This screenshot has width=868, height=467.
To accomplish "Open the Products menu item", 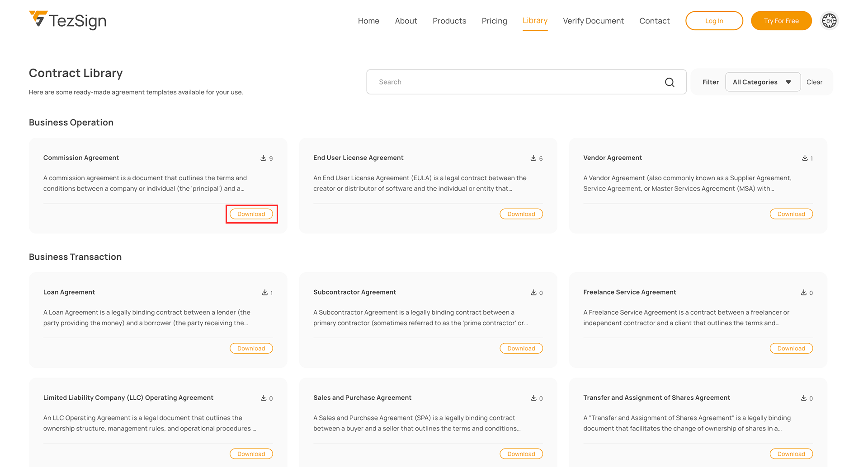I will [449, 21].
